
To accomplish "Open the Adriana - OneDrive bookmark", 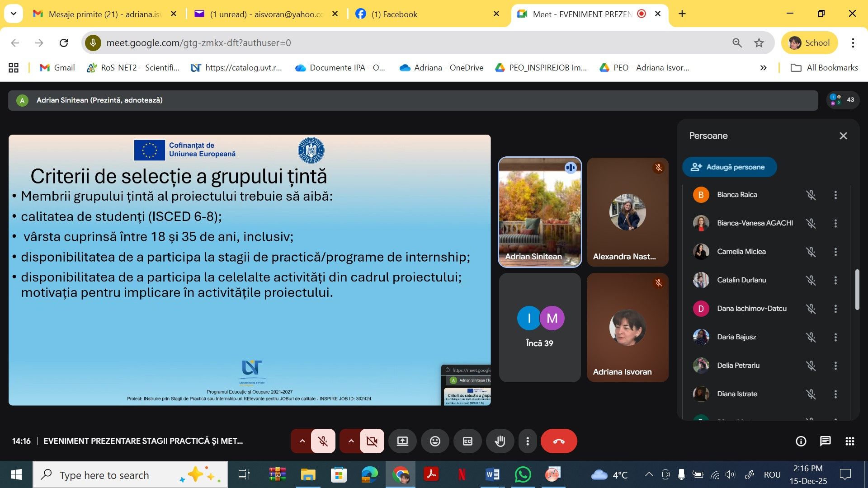I will (x=442, y=68).
